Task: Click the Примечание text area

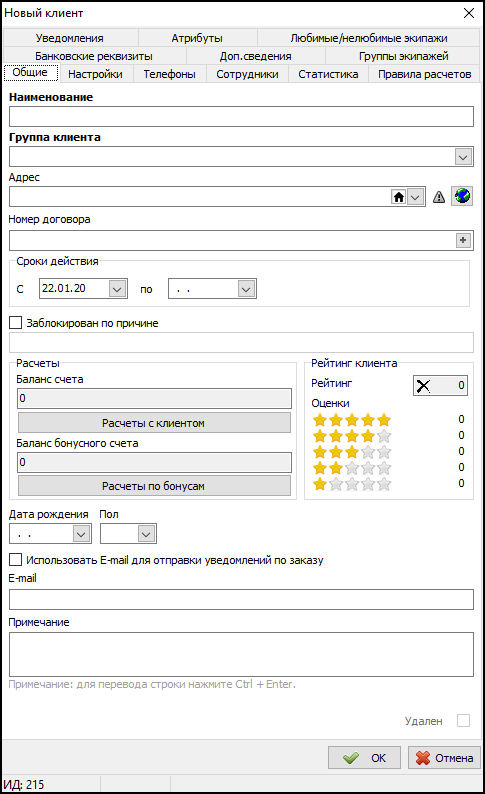Action: coord(241,654)
